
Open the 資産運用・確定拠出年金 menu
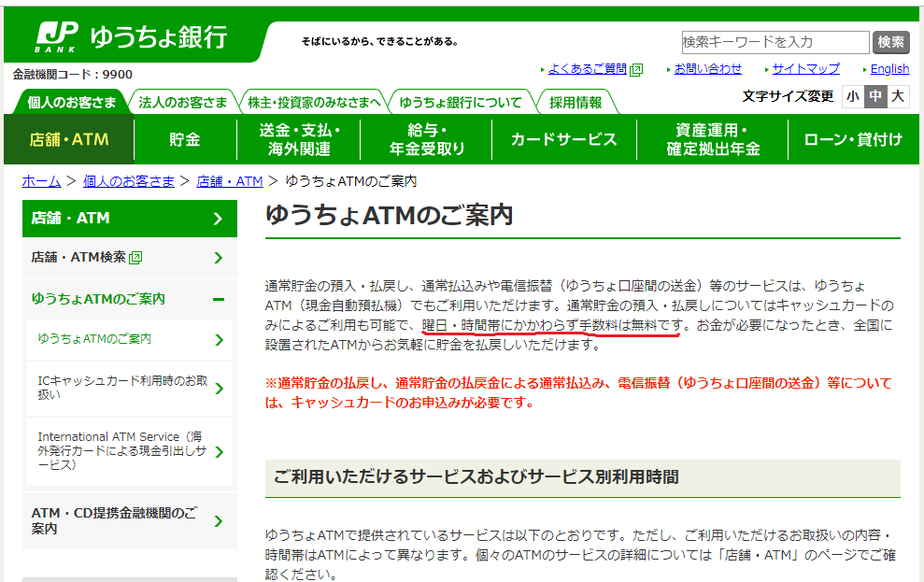coord(713,139)
